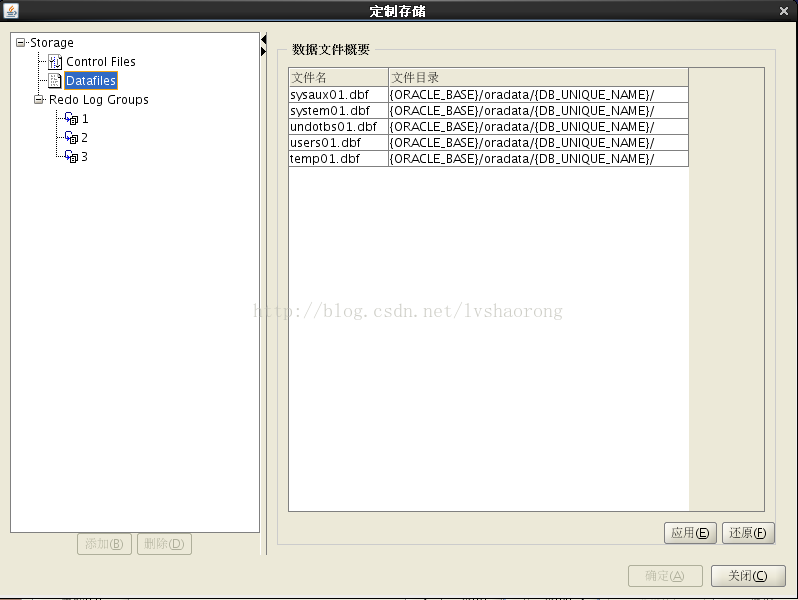Select redo log group 2 label
Screen dimensions: 798x600
point(84,138)
